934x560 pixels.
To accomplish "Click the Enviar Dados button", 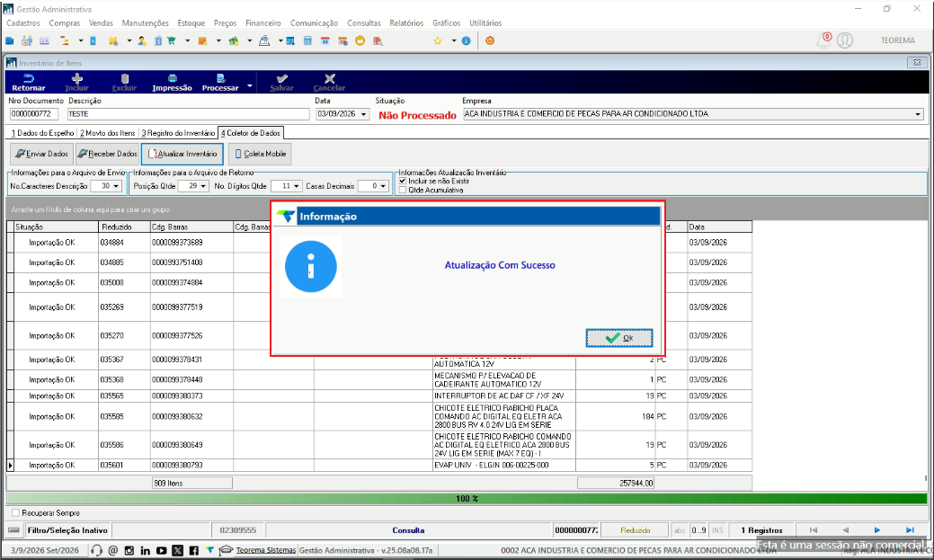I will click(x=41, y=154).
